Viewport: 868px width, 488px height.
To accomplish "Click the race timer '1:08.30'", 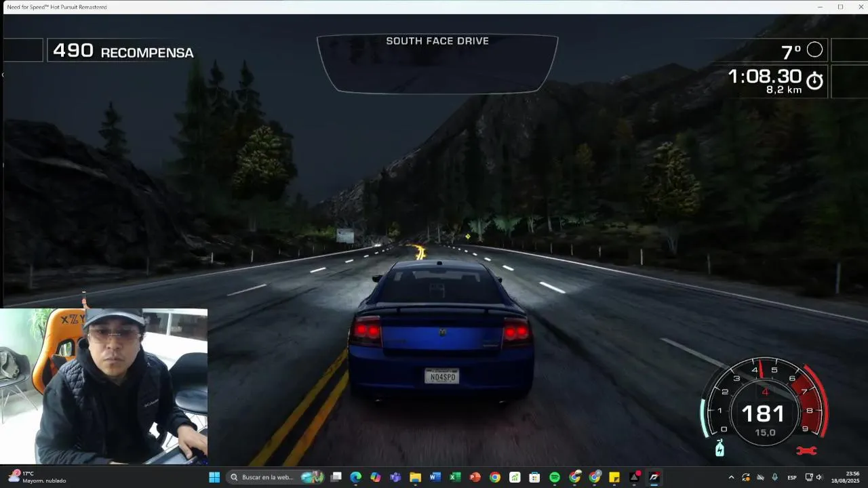I will click(x=765, y=76).
